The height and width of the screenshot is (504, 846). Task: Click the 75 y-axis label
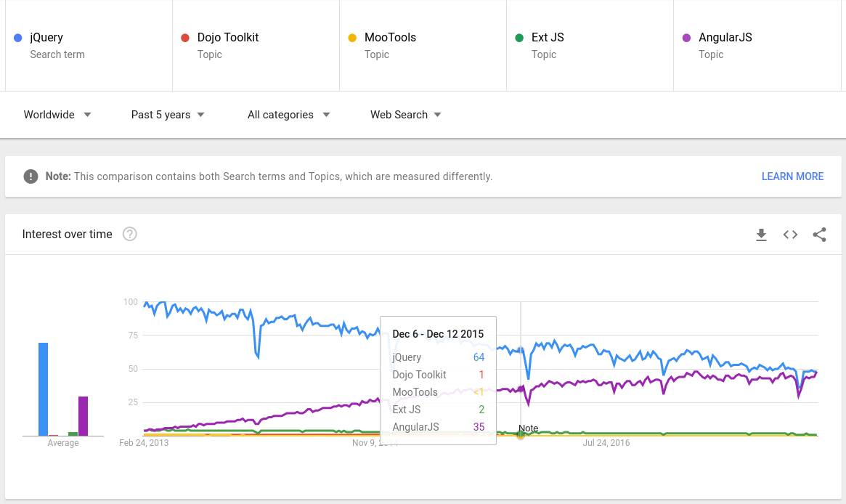click(133, 336)
